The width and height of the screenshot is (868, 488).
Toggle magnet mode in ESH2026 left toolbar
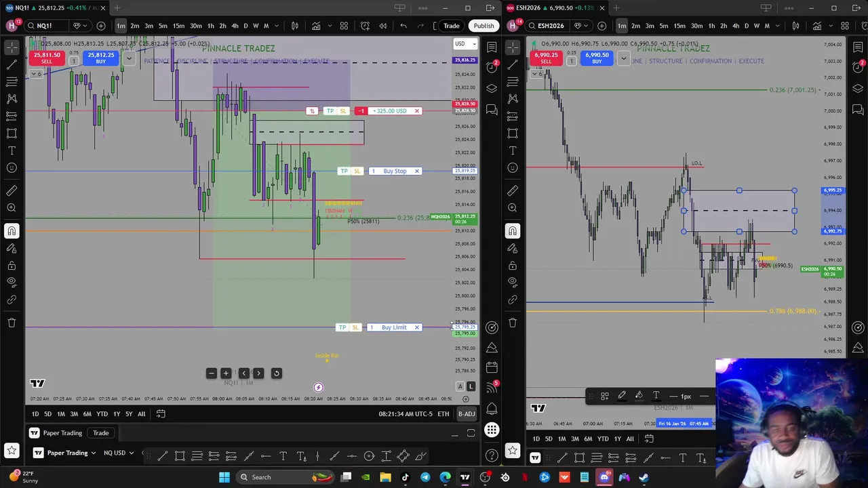(x=513, y=231)
